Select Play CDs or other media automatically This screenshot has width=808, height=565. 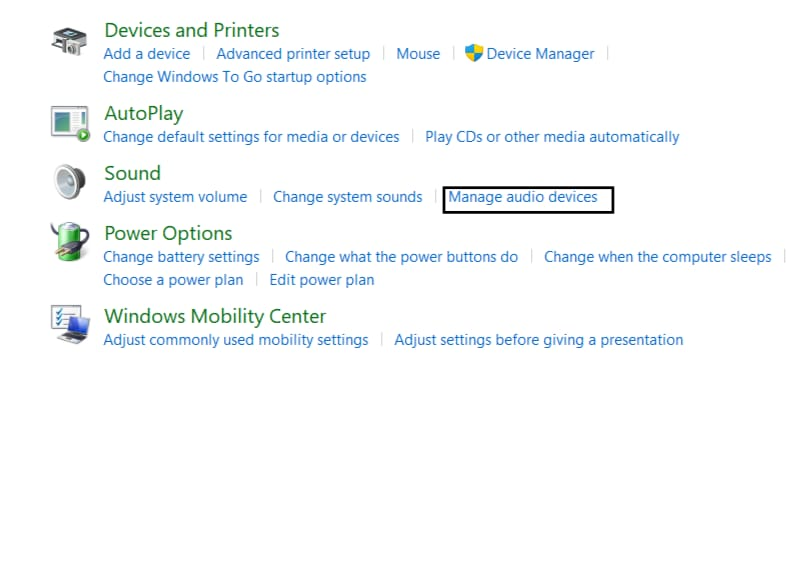coord(552,137)
